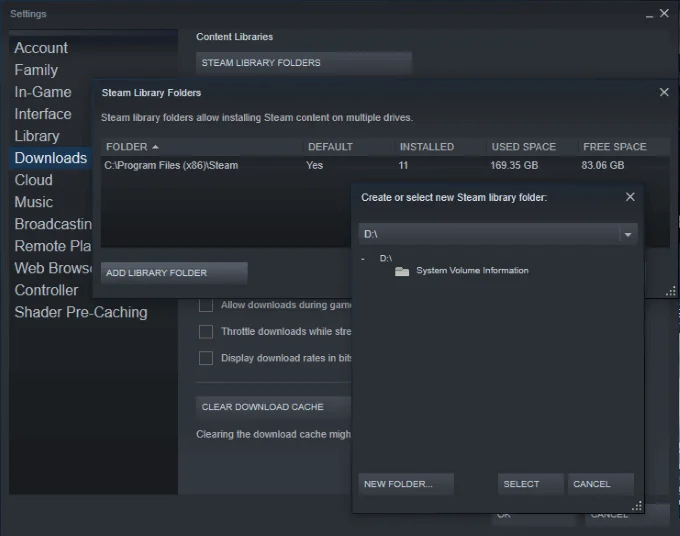Collapse the D:\ tree node

(363, 259)
